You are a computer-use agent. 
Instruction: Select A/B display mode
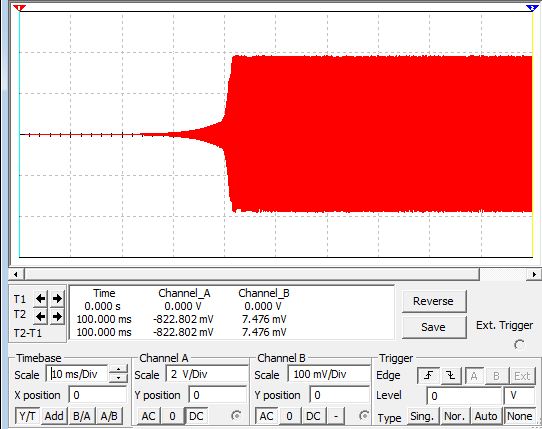[x=109, y=416]
